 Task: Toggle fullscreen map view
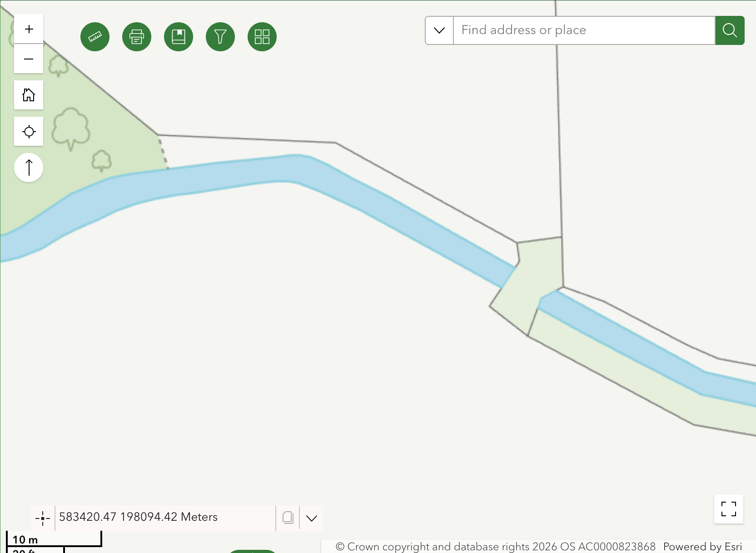click(728, 509)
